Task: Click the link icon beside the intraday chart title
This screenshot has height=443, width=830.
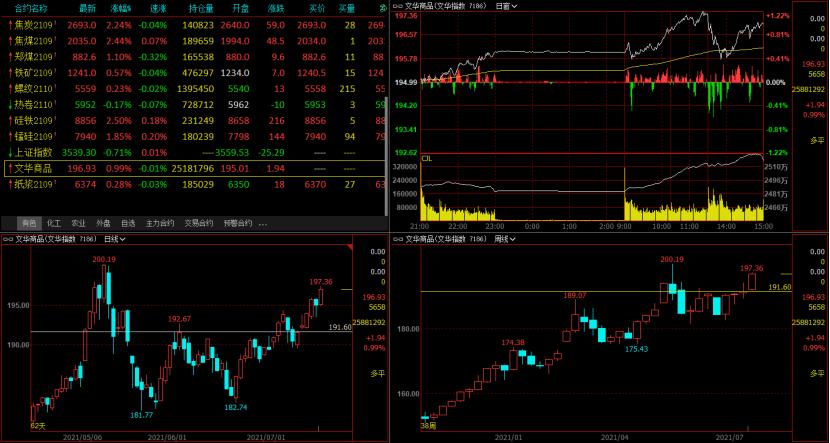Action: (x=399, y=6)
